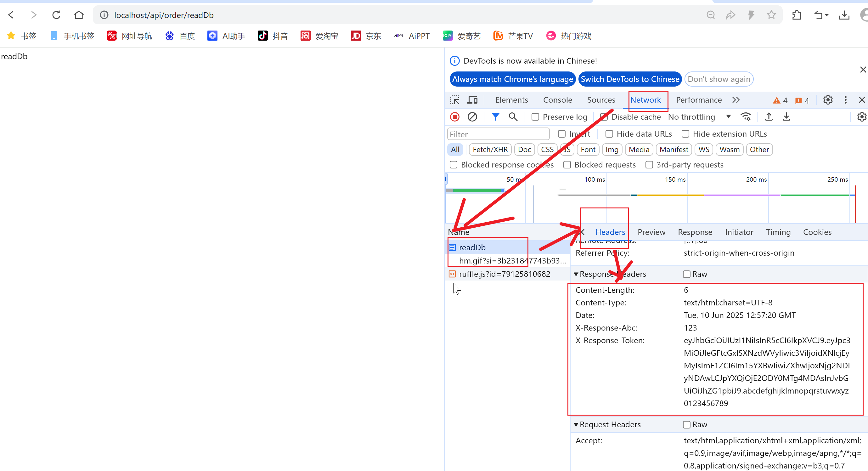Screen dimensions: 868x471
Task: Open network conditions wifi icon
Action: 746,117
